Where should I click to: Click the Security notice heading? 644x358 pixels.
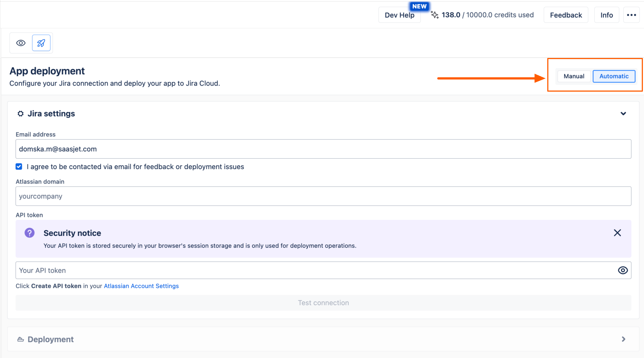click(72, 233)
